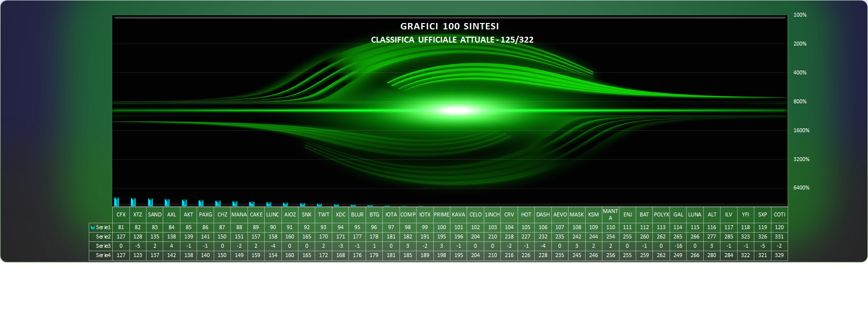Select the XTZ cyan bar
Image resolution: width=868 pixels, height=330 pixels.
pos(133,202)
